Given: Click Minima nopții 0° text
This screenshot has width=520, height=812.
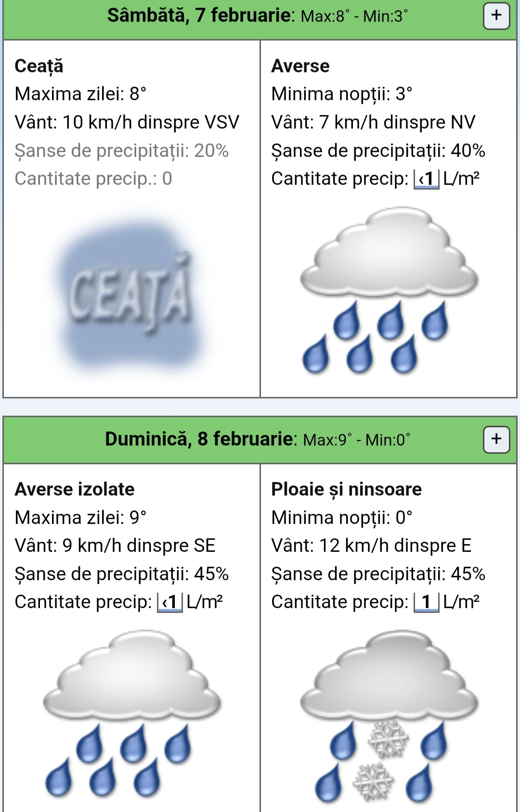Looking at the screenshot, I should (x=342, y=518).
